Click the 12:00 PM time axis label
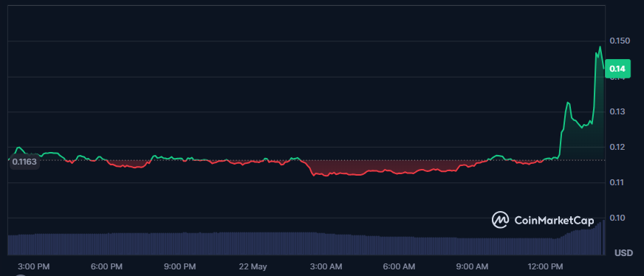This screenshot has width=644, height=276. coord(545,266)
